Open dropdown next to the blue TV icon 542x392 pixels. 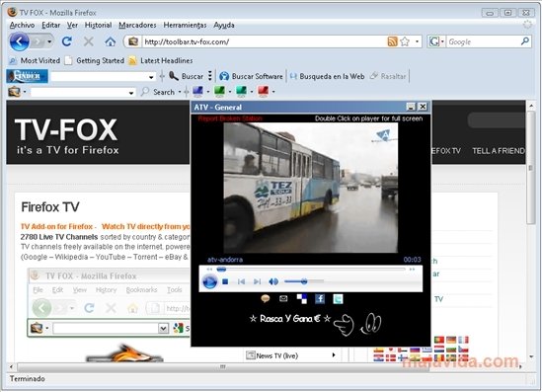coord(207,92)
